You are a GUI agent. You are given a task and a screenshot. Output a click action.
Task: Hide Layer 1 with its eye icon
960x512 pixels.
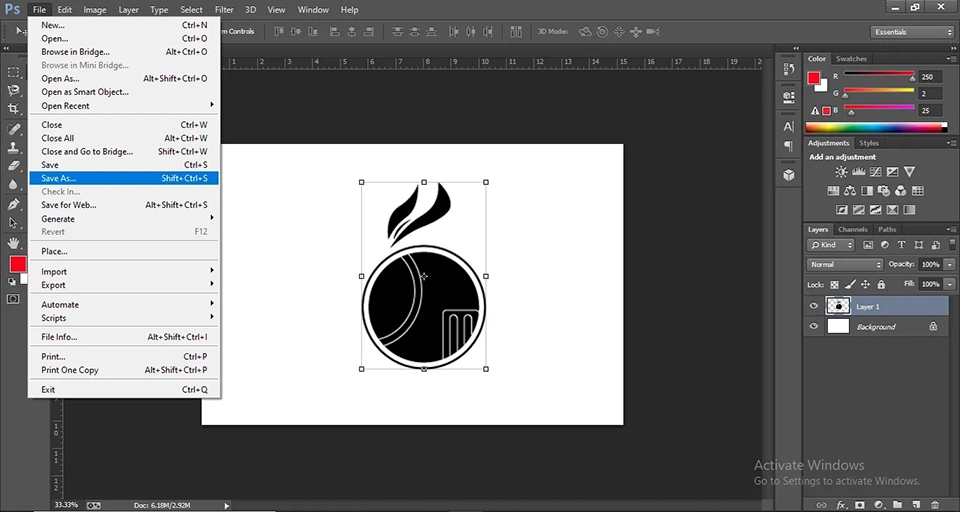[814, 306]
